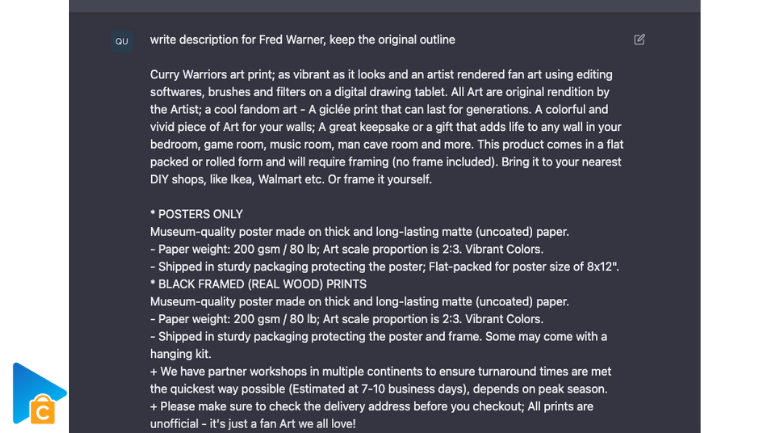Click the words 'hanging kit.'
Image resolution: width=770 pixels, height=433 pixels.
[x=181, y=354]
